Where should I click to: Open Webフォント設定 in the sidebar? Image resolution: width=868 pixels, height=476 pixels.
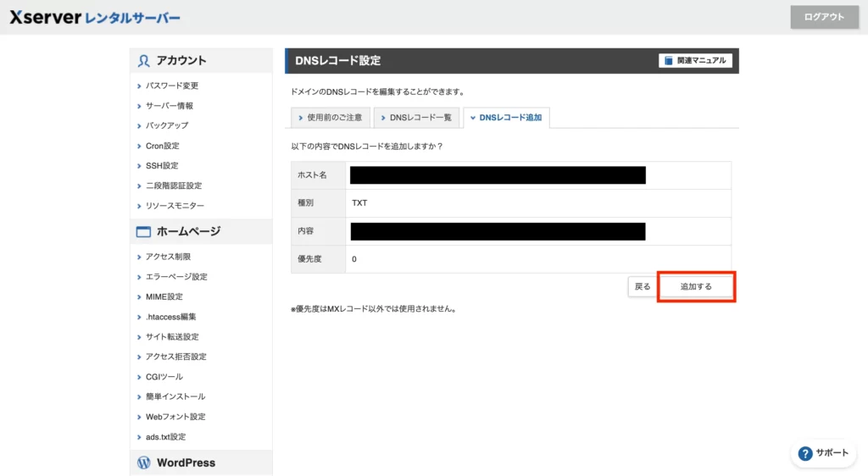[x=175, y=417]
